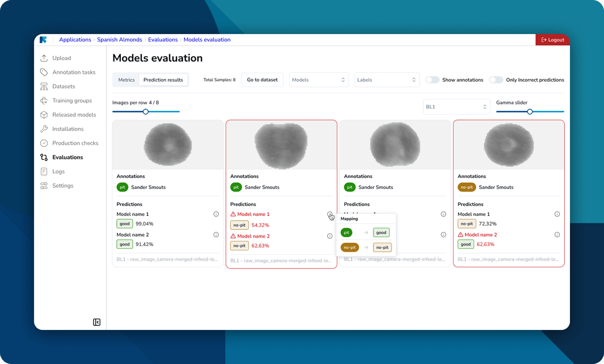Turn on Only Incorrect predictions

(x=496, y=80)
